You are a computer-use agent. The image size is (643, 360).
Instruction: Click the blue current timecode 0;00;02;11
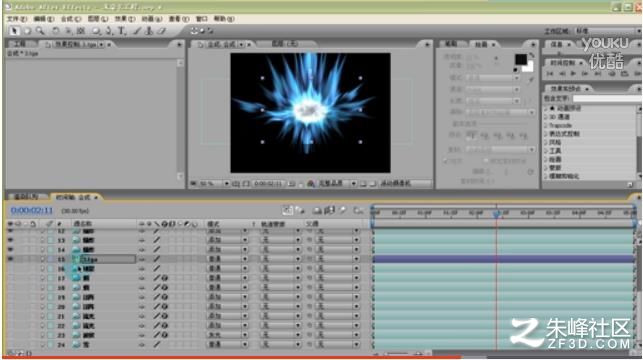(x=32, y=210)
